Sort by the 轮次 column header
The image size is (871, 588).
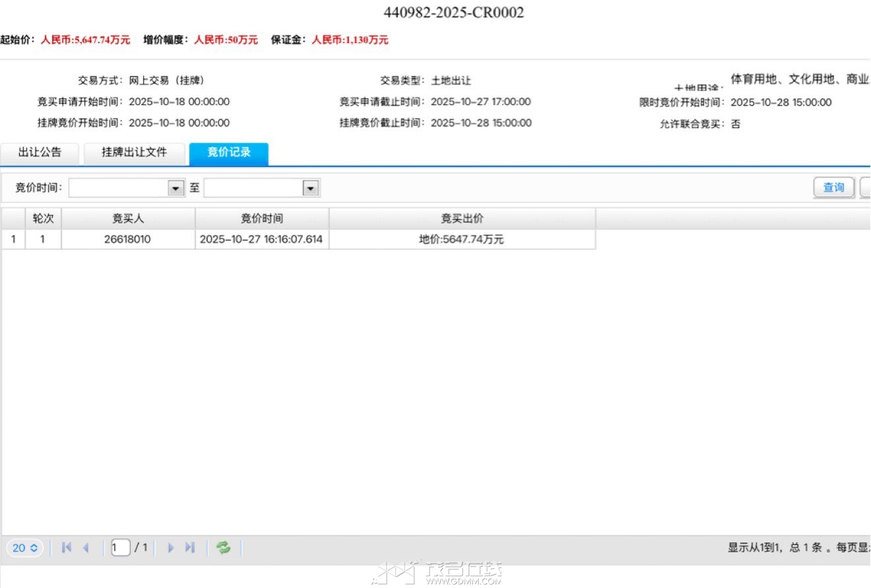(x=43, y=219)
